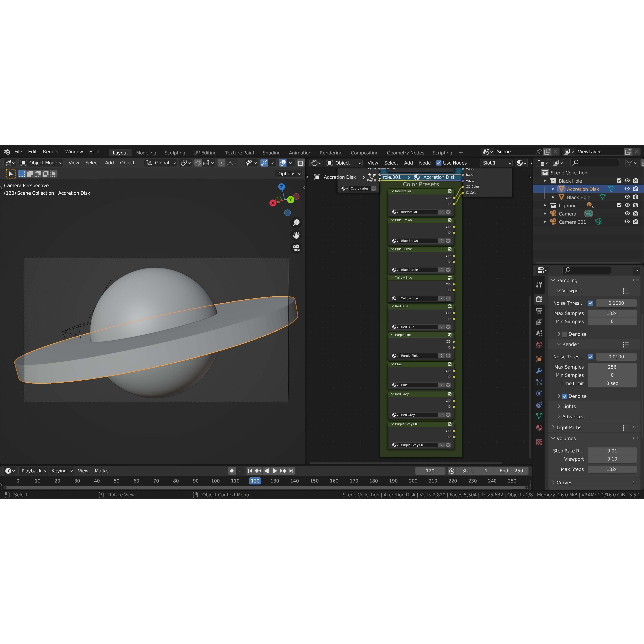Toggle Viewport Noise Threshold checkbox
The width and height of the screenshot is (644, 644).
590,303
